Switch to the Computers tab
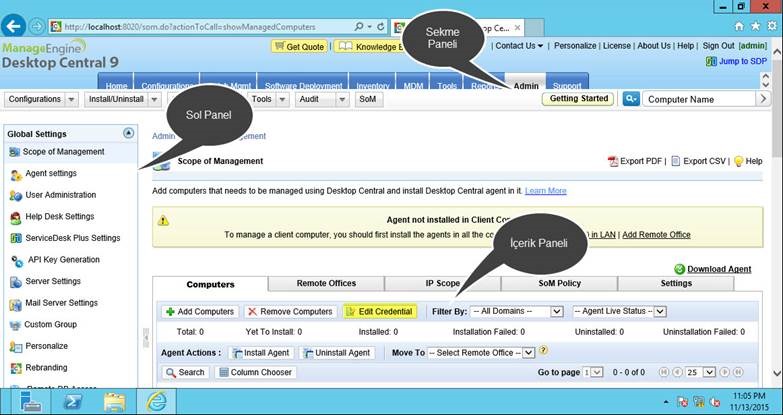This screenshot has height=415, width=783. pos(210,284)
